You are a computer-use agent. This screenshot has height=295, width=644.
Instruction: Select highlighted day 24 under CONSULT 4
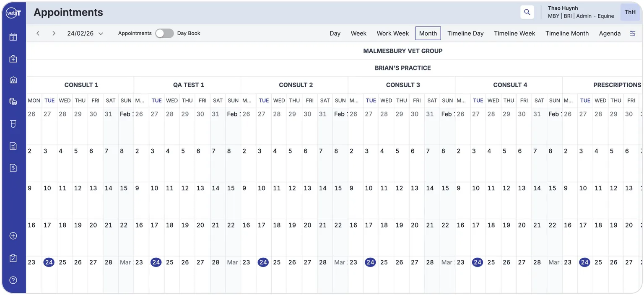(x=478, y=262)
